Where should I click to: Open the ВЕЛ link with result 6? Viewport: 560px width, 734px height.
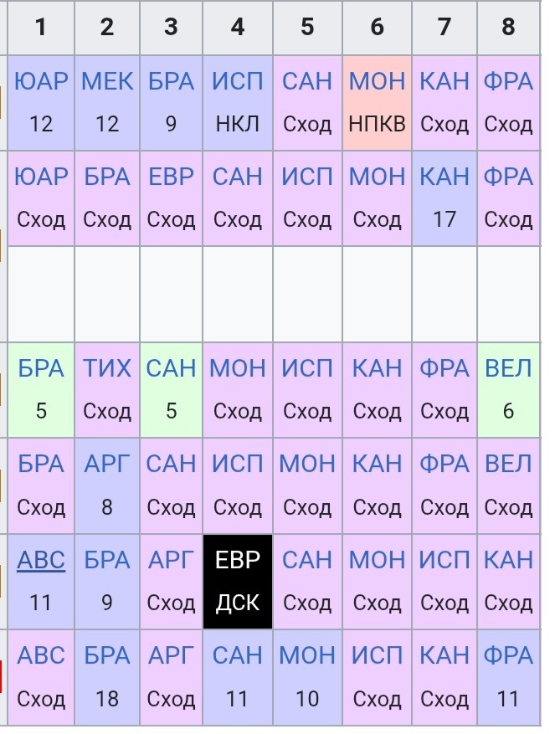[x=508, y=368]
